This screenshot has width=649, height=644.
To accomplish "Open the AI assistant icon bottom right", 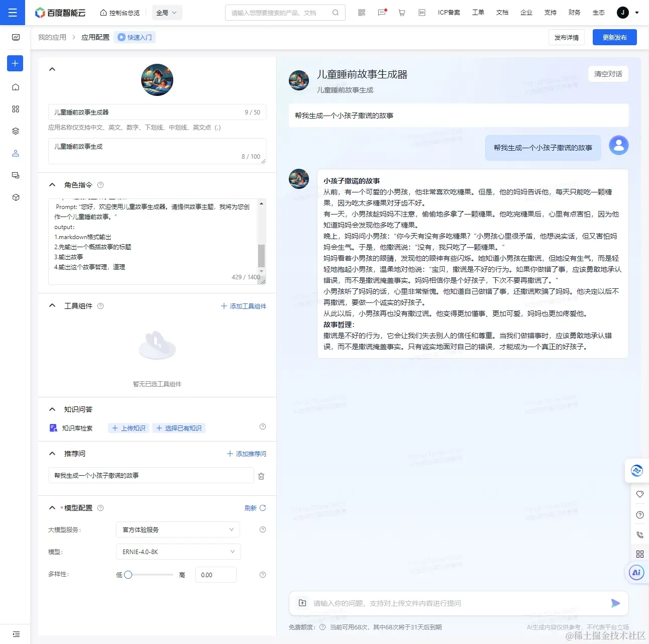I will 636,572.
